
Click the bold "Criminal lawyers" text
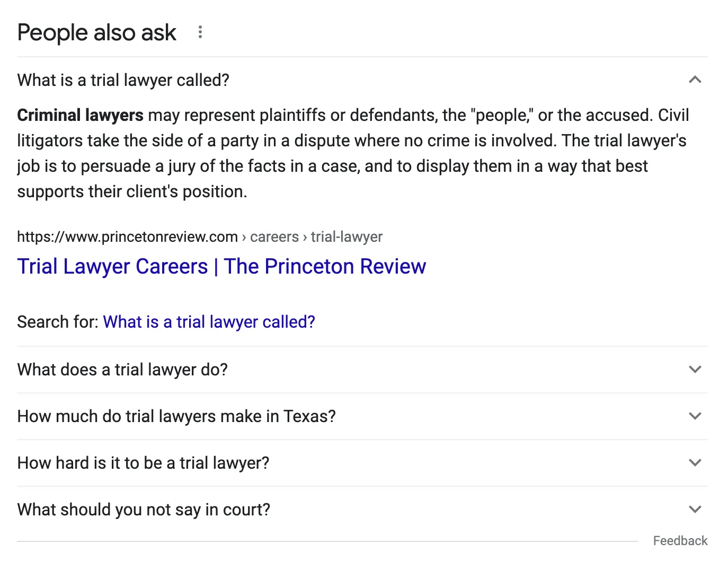point(80,115)
